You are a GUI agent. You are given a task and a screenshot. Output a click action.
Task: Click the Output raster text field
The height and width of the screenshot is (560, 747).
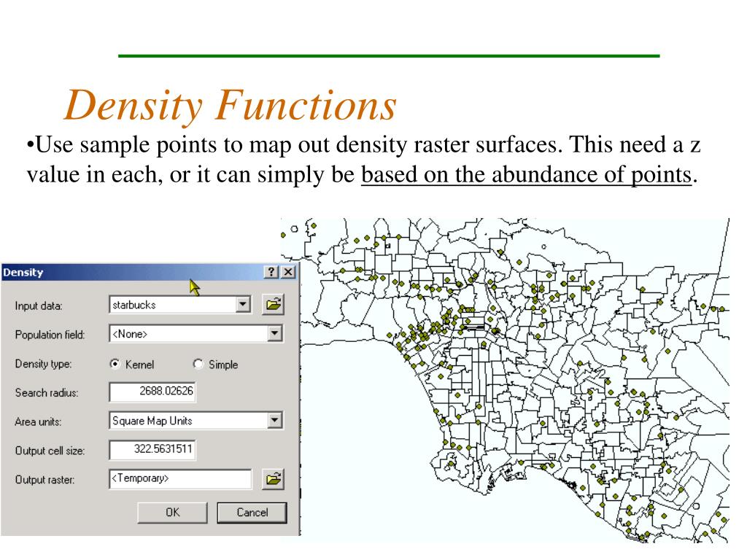click(x=181, y=478)
